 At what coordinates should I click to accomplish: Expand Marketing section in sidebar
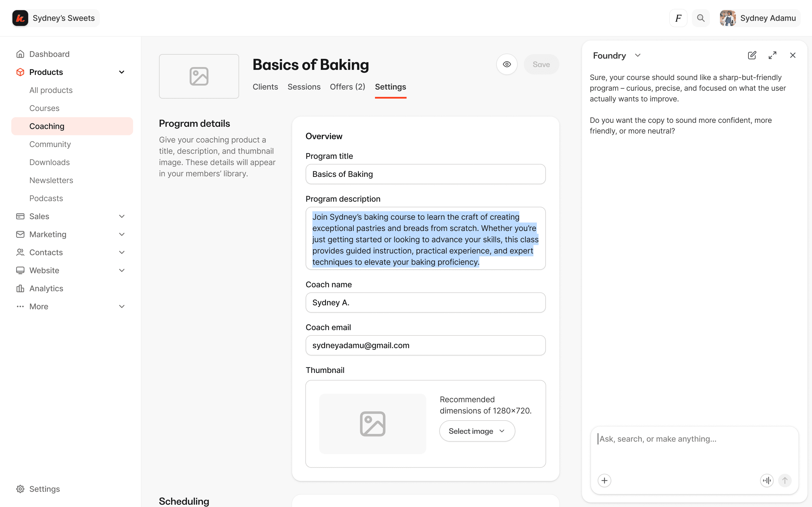pyautogui.click(x=122, y=234)
